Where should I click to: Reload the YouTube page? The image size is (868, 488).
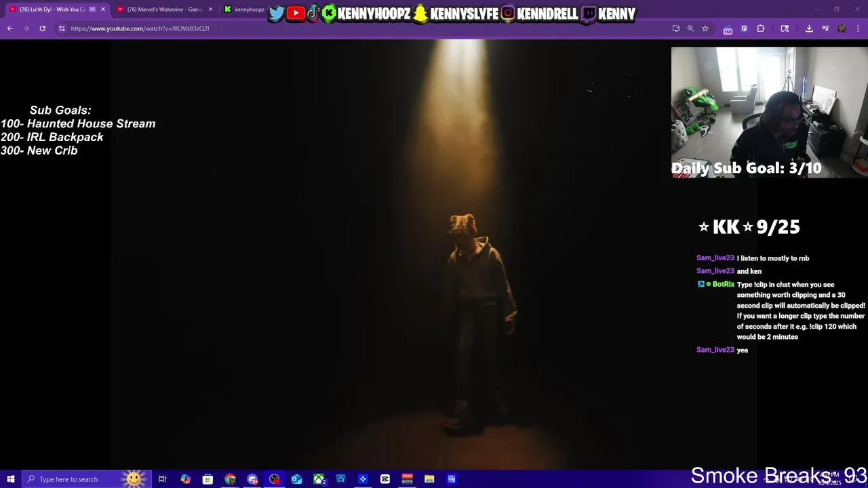(x=42, y=28)
